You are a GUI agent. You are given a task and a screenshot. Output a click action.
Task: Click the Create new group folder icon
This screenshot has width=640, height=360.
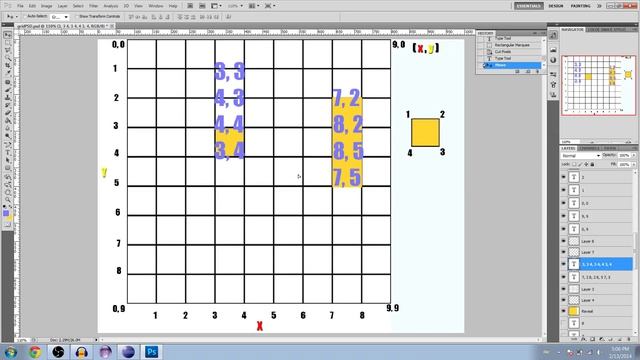point(611,339)
